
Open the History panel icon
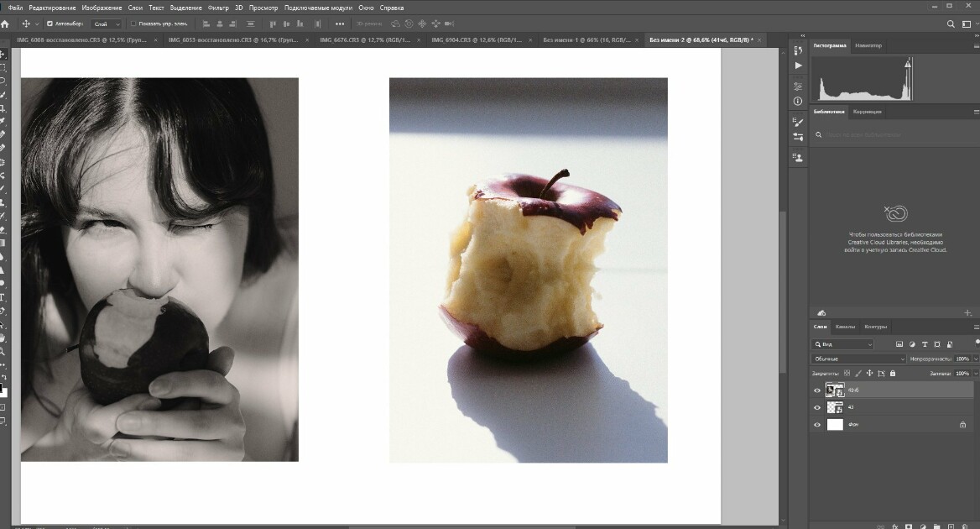coord(798,50)
